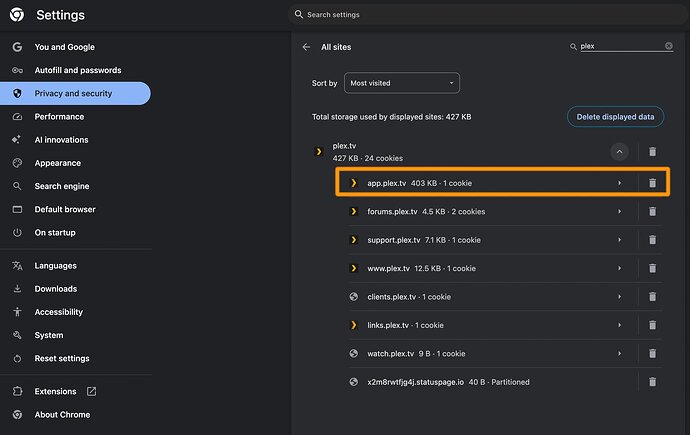Open Sort by Most visited dropdown
The image size is (690, 435).
(401, 84)
